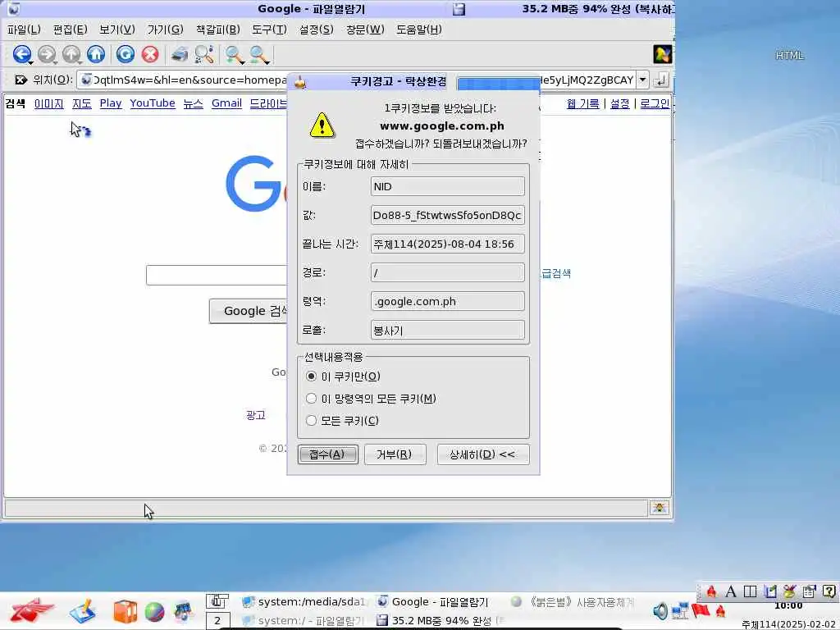Open the orange file cabinet icon on panel
This screenshot has width=840, height=630.
tap(126, 612)
